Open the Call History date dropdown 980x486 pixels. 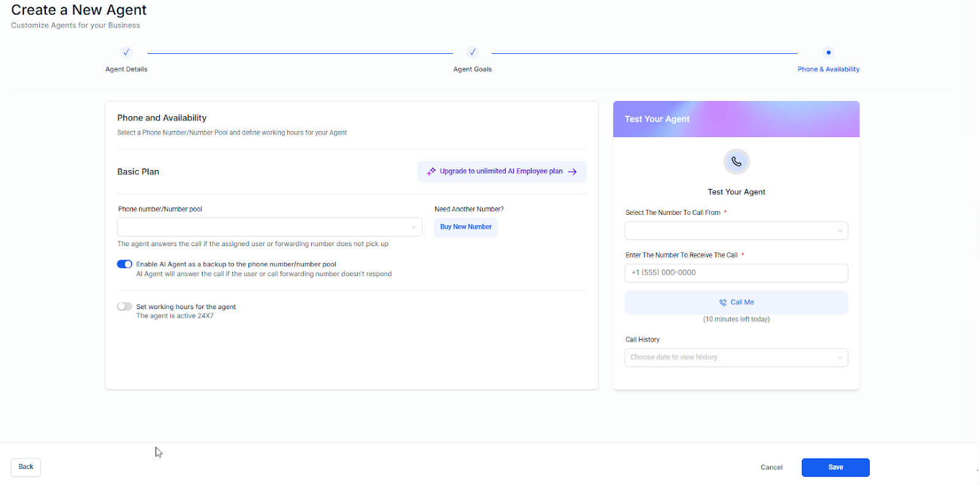point(736,357)
